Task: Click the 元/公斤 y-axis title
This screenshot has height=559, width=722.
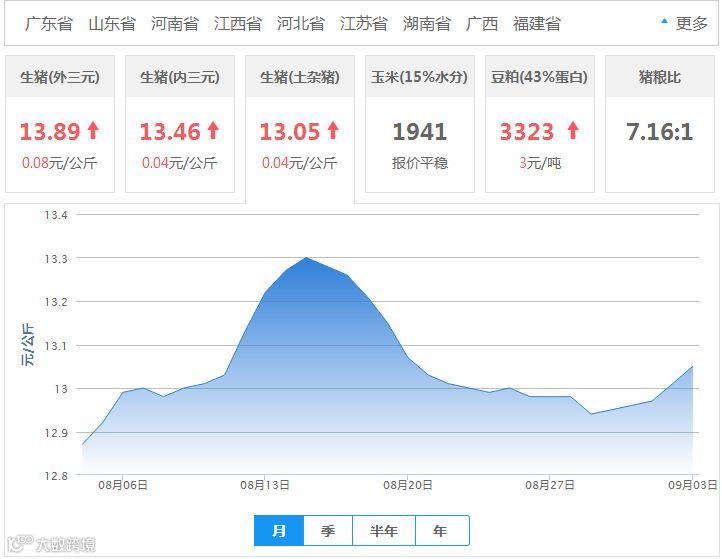Action: tap(28, 345)
